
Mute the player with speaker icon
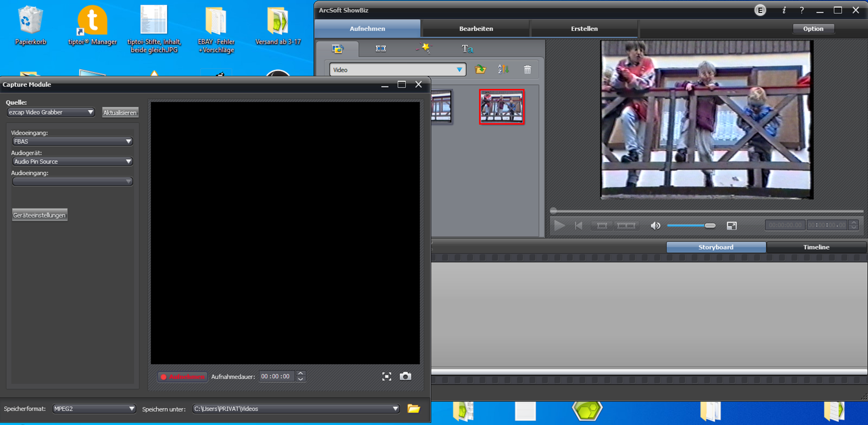655,226
